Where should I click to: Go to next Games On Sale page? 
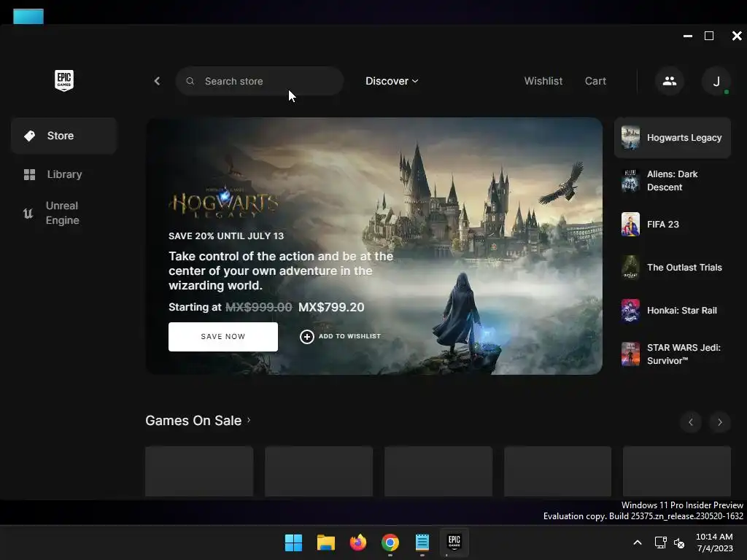tap(720, 422)
